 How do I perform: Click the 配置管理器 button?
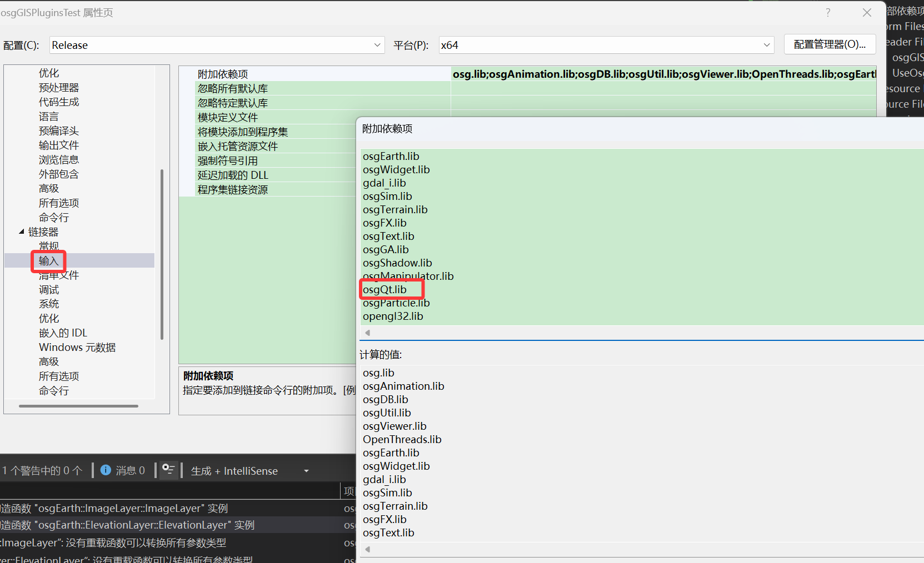(830, 44)
